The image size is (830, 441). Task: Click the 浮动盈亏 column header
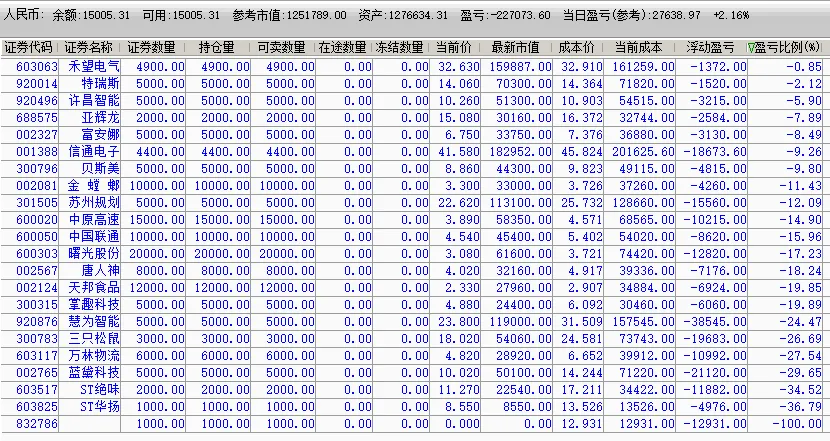[x=710, y=48]
